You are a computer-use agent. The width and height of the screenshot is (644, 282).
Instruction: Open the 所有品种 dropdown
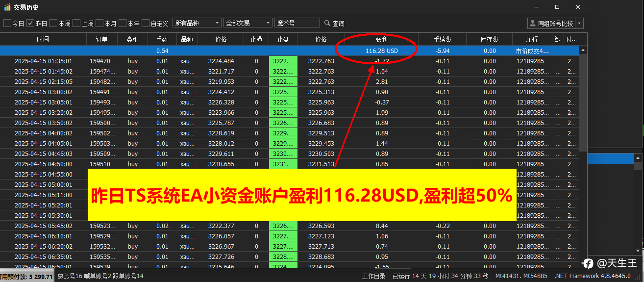(197, 23)
